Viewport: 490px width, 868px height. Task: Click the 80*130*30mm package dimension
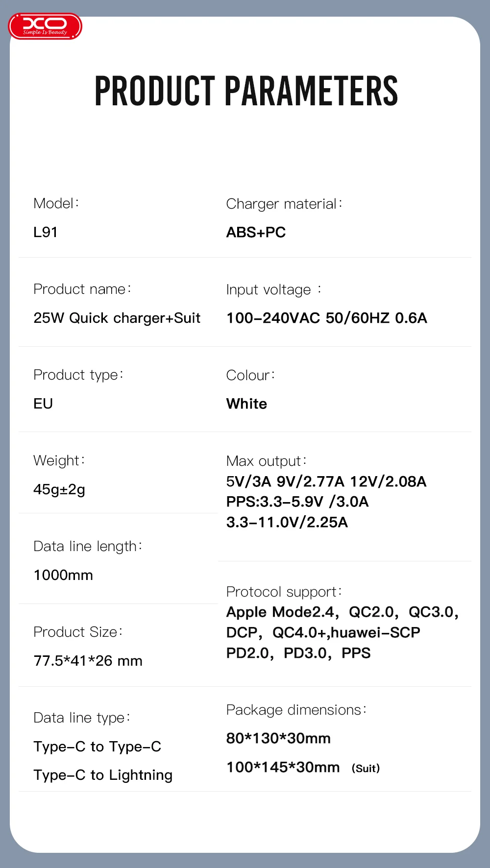coord(278,738)
